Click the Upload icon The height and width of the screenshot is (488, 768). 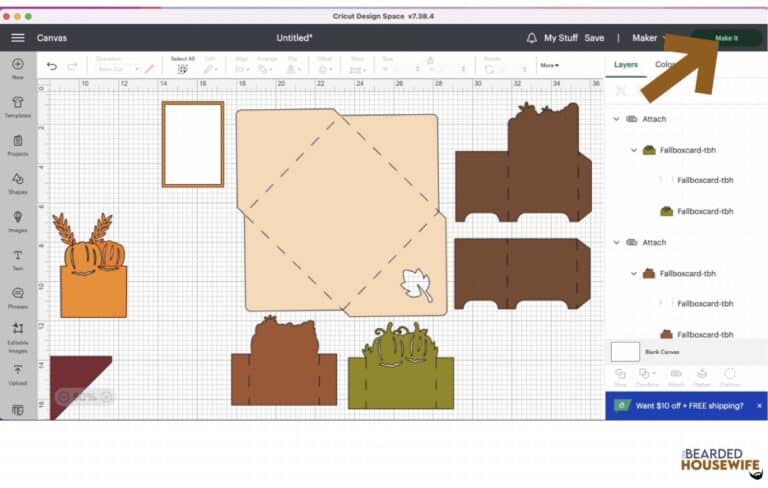pos(17,374)
